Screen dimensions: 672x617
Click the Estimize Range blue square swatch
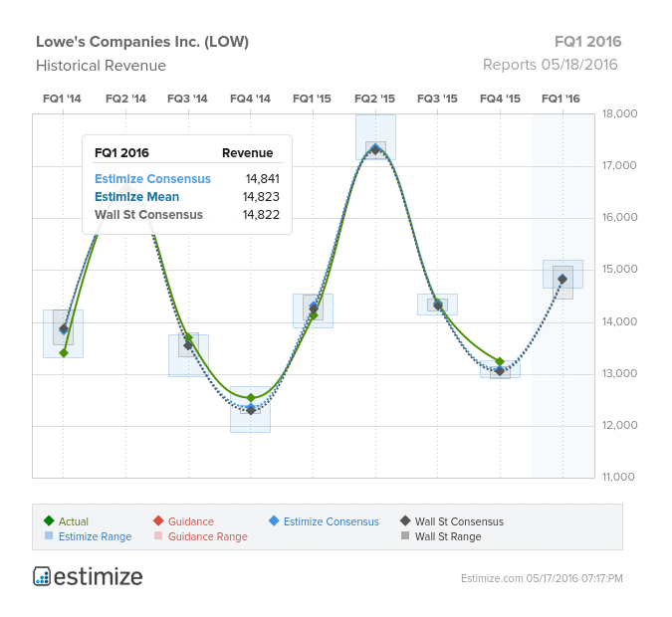coord(49,535)
